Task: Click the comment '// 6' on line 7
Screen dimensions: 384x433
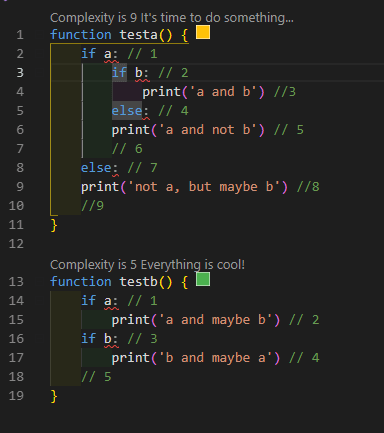Action: pos(127,149)
